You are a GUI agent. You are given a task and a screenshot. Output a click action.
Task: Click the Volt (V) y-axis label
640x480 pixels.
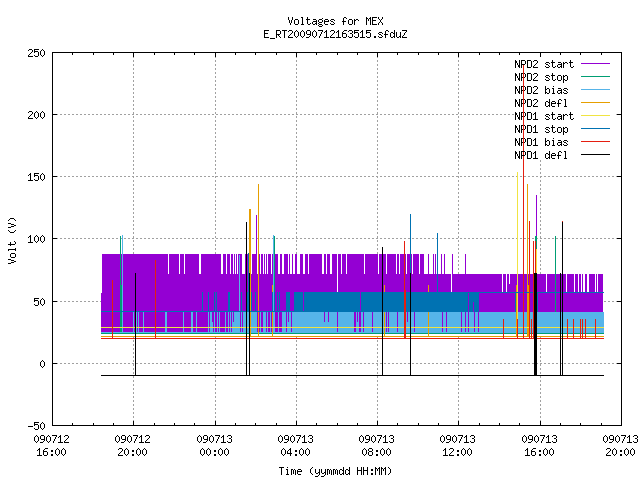(12, 240)
